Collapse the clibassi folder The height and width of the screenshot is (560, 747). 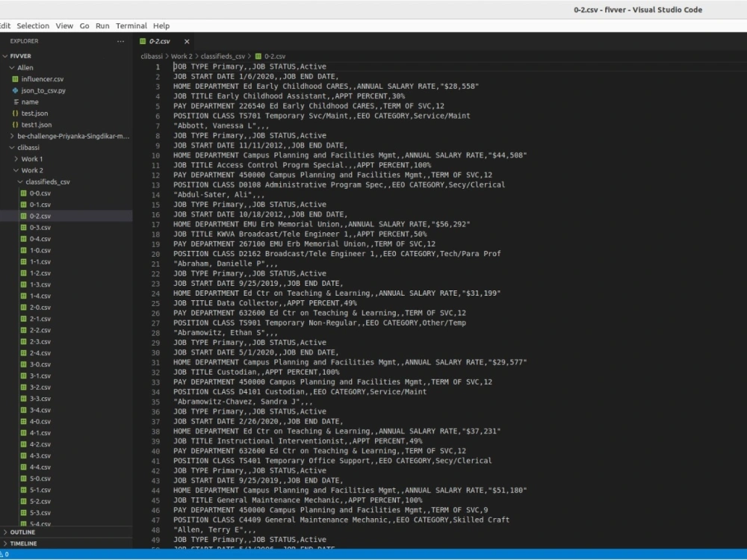tap(12, 148)
